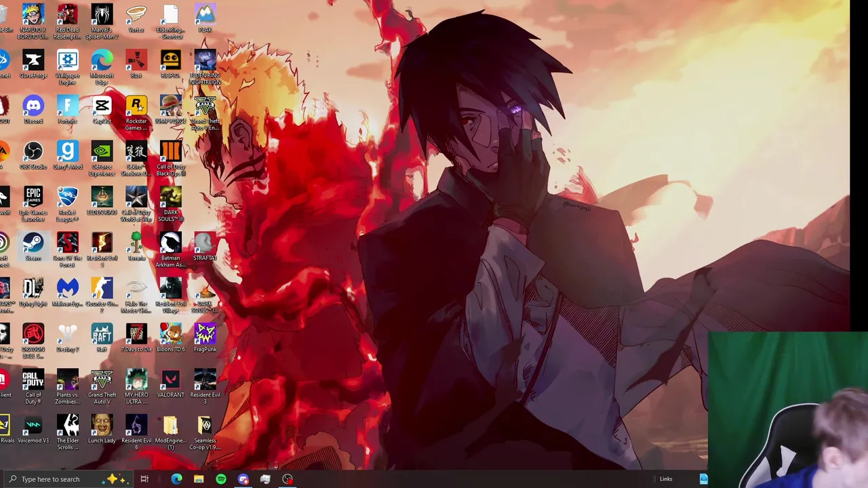Open the Microsoft Edge desktop shortcut
Viewport: 868px width, 488px height.
point(102,66)
